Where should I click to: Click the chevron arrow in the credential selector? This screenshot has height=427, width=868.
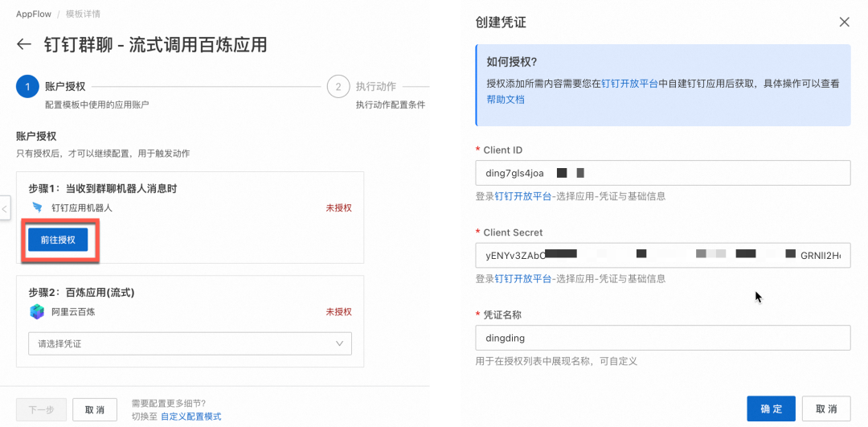coord(339,343)
